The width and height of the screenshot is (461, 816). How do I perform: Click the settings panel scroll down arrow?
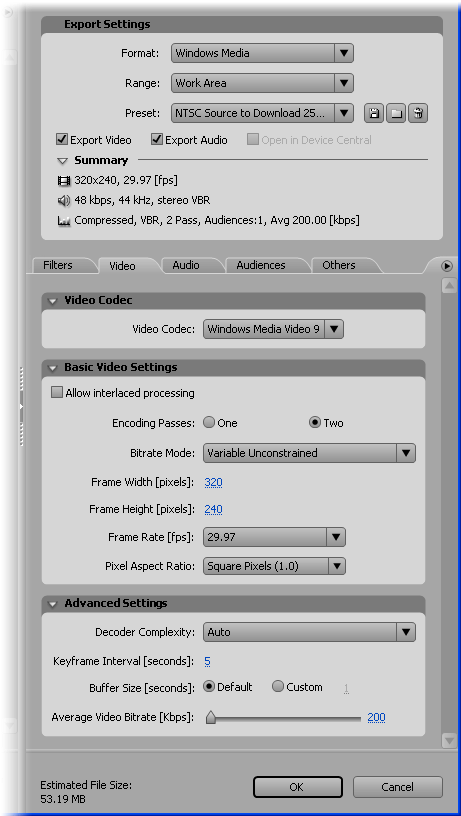(449, 740)
